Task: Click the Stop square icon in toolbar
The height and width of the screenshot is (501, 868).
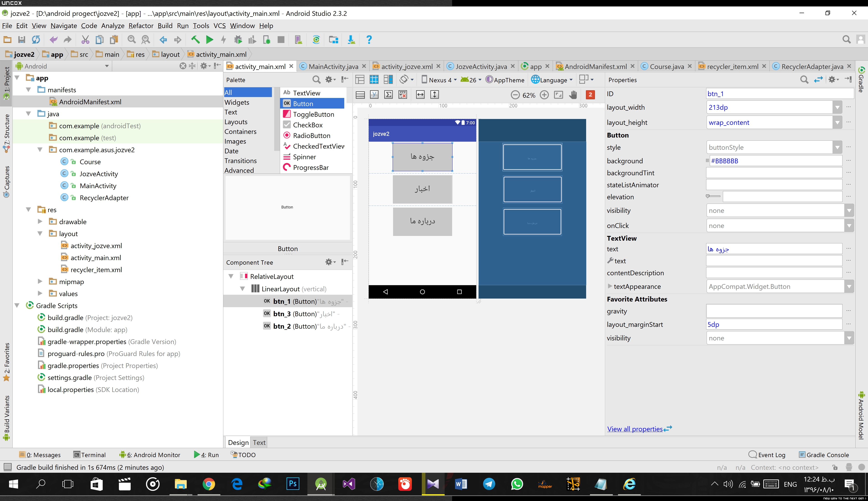Action: click(x=281, y=40)
